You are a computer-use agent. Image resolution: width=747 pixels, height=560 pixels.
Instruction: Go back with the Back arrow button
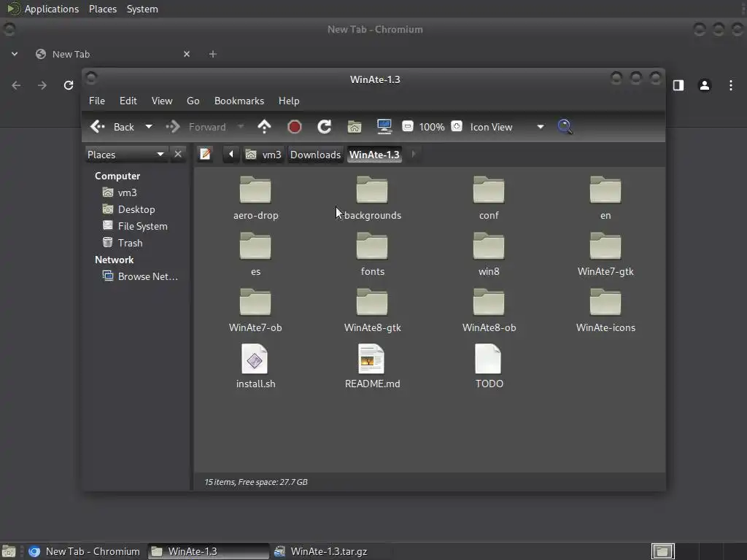tap(112, 127)
